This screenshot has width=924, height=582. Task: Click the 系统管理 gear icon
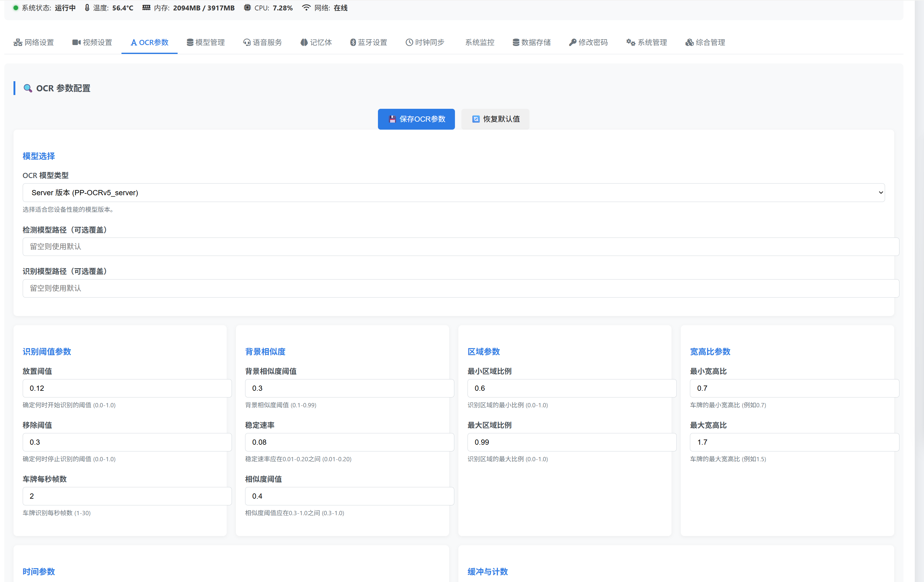coord(630,42)
